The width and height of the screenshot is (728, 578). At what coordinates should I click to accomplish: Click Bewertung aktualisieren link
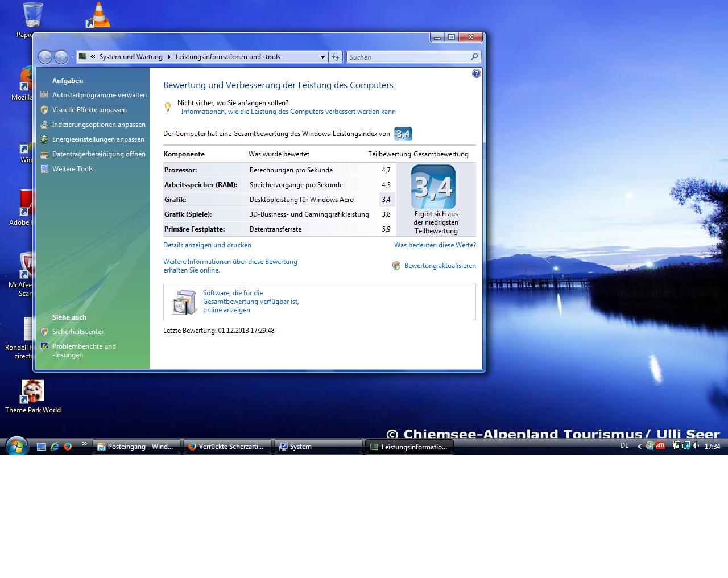(x=440, y=266)
